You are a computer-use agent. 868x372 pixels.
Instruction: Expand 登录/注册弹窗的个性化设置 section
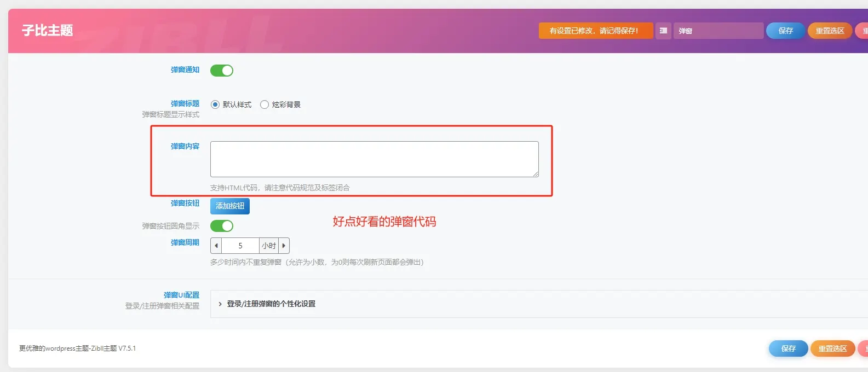(x=539, y=304)
